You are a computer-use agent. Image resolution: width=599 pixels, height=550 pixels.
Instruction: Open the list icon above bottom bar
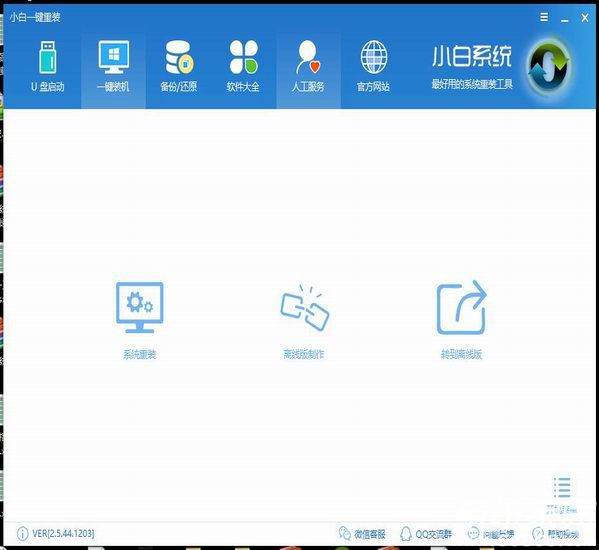tap(562, 487)
